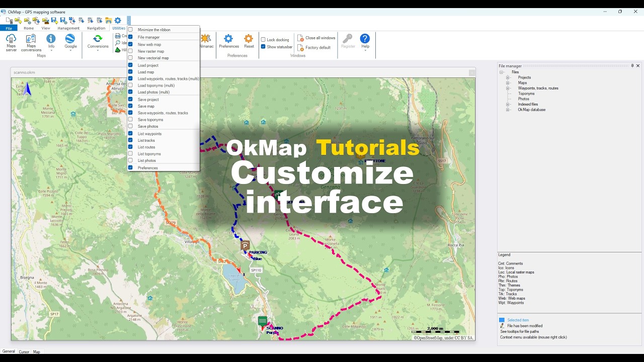The image size is (644, 362).
Task: Open the File ribbon tab
Action: pyautogui.click(x=9, y=28)
